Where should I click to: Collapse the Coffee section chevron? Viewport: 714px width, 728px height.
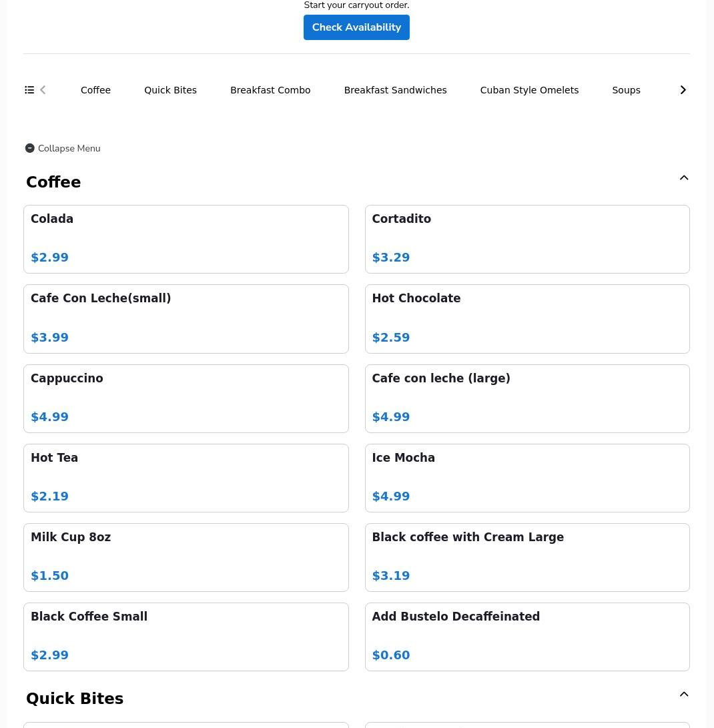(x=683, y=178)
